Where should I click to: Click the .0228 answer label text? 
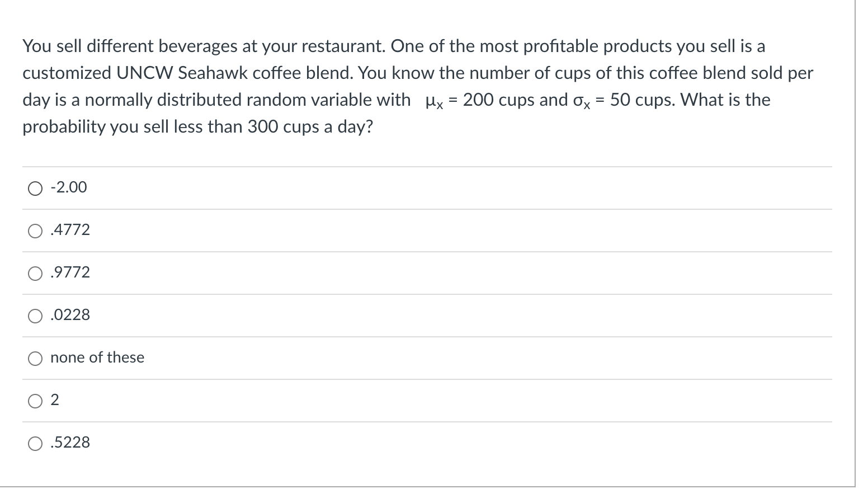(x=70, y=315)
